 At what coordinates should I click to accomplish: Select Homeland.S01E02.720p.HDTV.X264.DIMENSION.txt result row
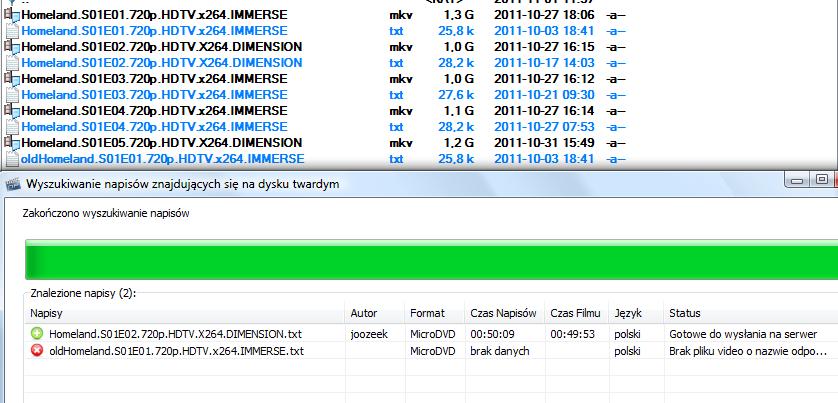431,334
